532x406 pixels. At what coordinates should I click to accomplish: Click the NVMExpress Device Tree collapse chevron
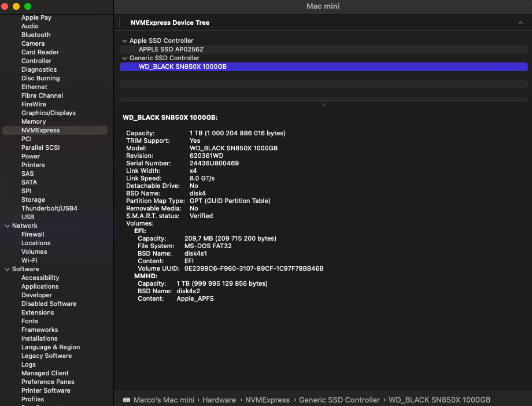point(520,23)
